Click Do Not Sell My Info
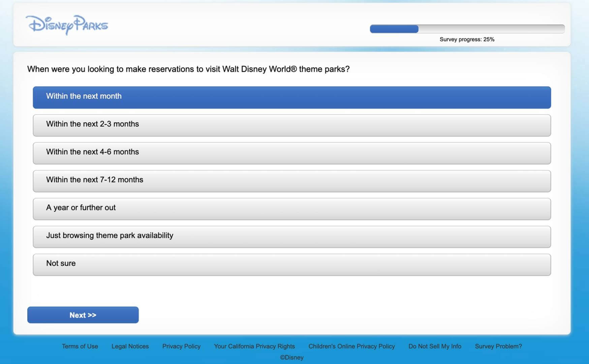Screen dimensions: 589x364 pos(435,346)
